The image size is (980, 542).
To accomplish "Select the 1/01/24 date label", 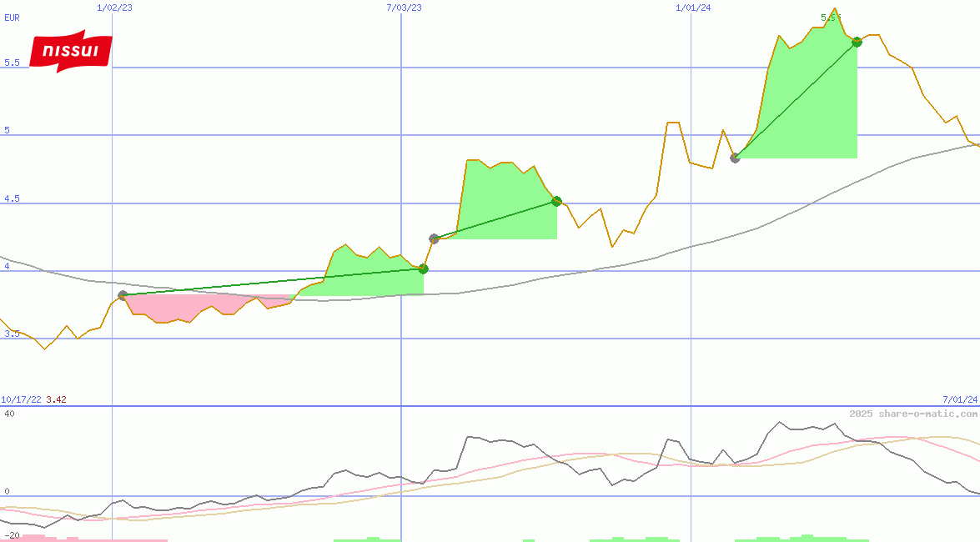I will [x=693, y=8].
